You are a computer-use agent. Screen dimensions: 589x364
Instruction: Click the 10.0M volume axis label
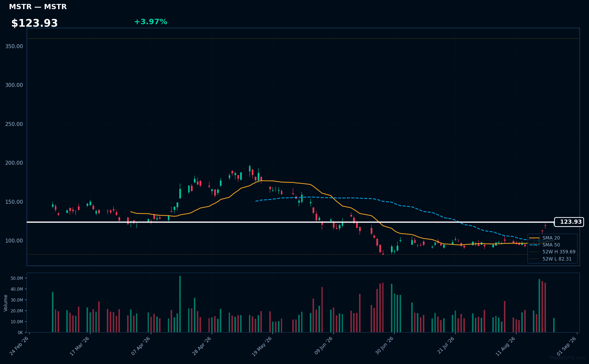coord(17,322)
